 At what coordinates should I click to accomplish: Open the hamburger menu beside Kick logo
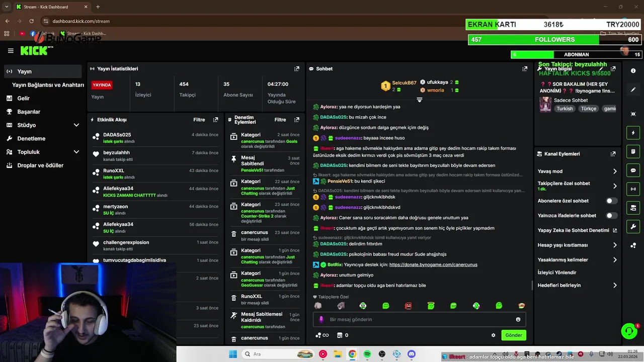pyautogui.click(x=11, y=51)
